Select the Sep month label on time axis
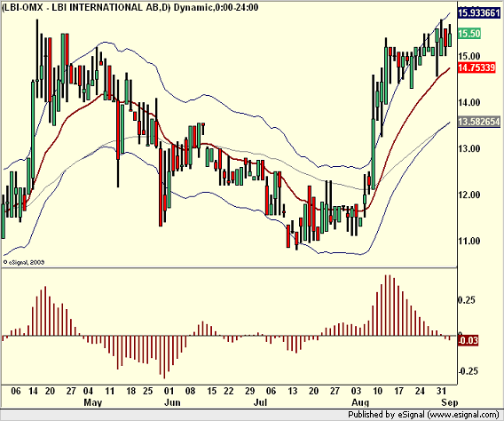The height and width of the screenshot is (421, 504). tap(449, 402)
